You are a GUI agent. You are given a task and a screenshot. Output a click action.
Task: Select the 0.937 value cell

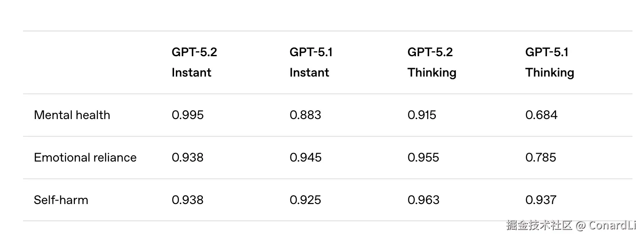click(541, 200)
